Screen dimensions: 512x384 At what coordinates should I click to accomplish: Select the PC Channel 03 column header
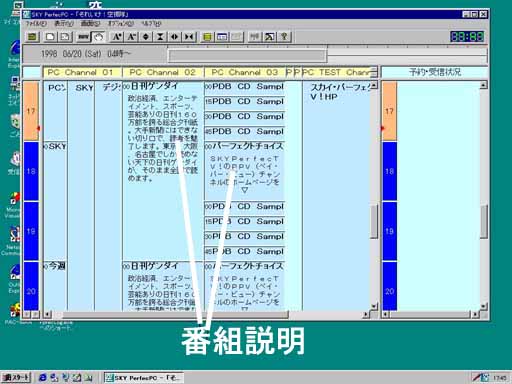coord(245,72)
